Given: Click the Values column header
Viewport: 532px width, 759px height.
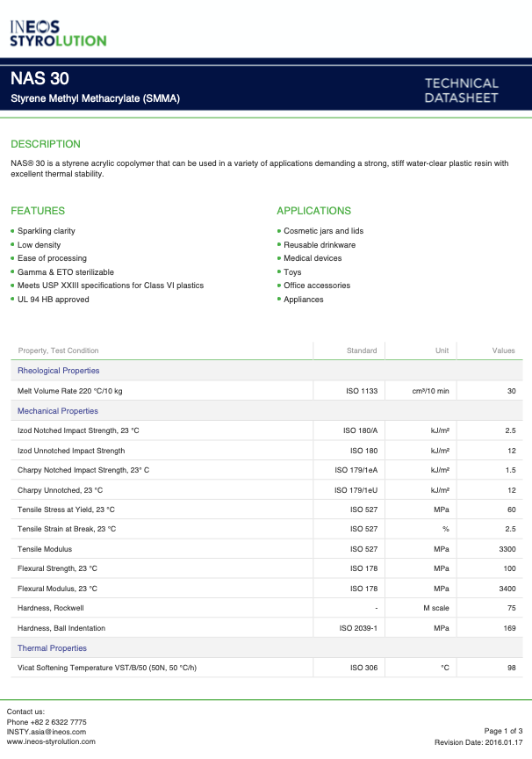Looking at the screenshot, I should [503, 351].
